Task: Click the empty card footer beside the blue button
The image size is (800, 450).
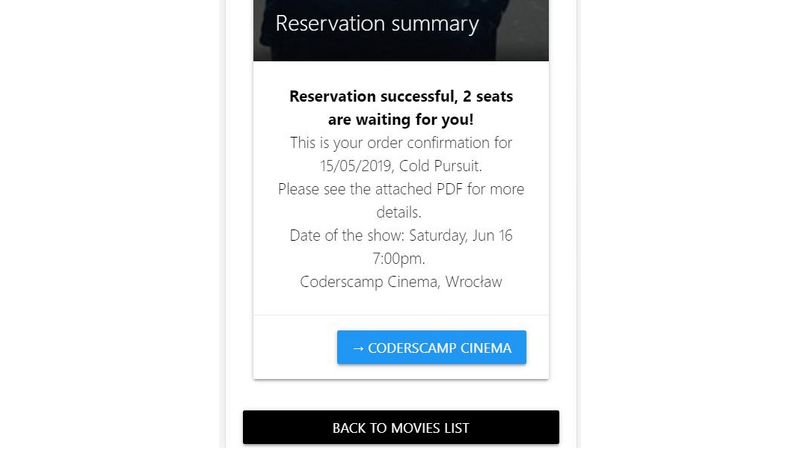Action: (x=295, y=347)
